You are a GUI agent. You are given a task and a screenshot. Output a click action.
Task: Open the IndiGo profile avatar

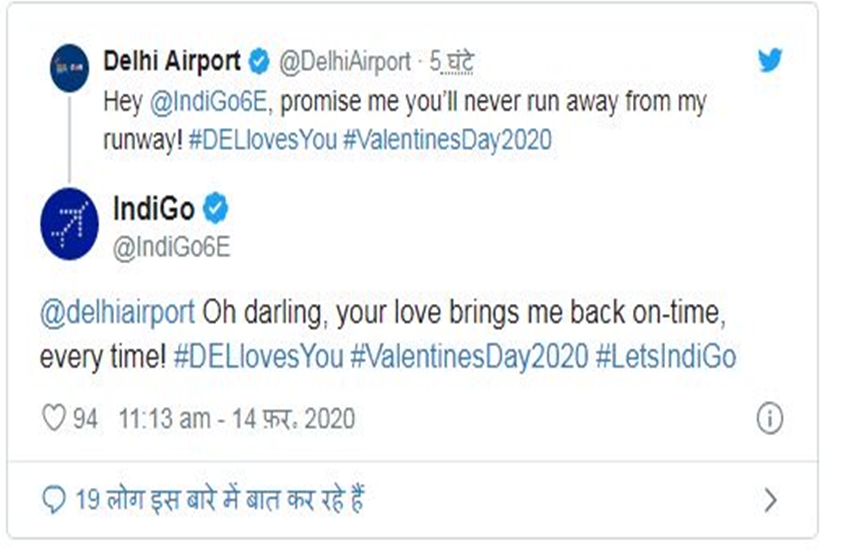pyautogui.click(x=69, y=223)
